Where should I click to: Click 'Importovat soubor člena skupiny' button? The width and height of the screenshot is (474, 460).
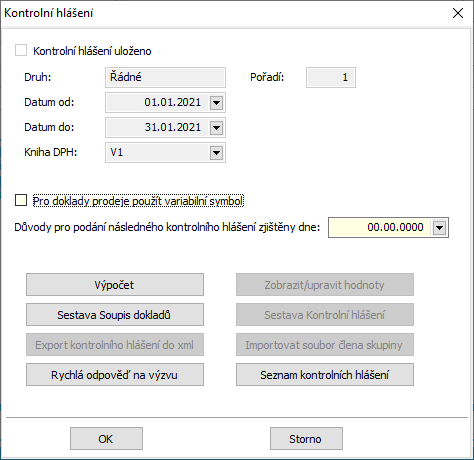point(325,345)
